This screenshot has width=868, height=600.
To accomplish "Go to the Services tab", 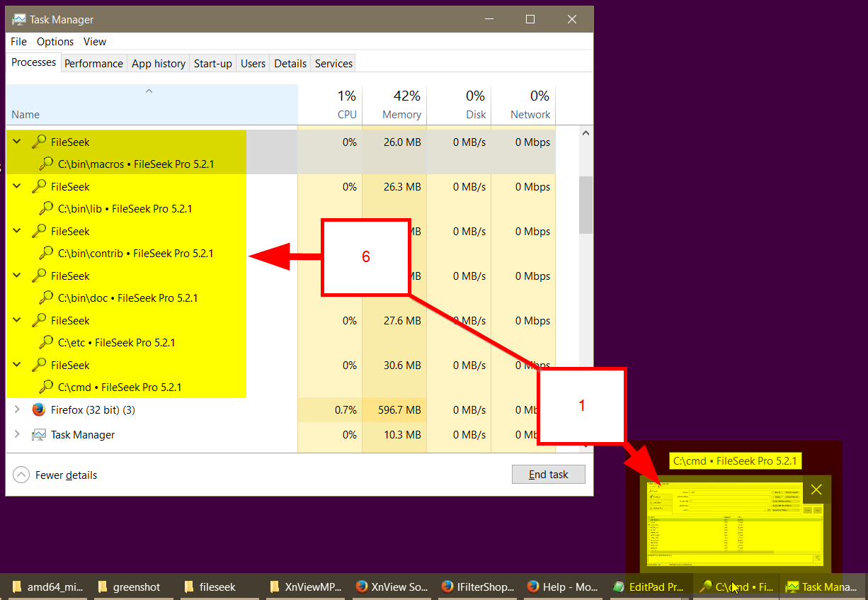I will [333, 64].
